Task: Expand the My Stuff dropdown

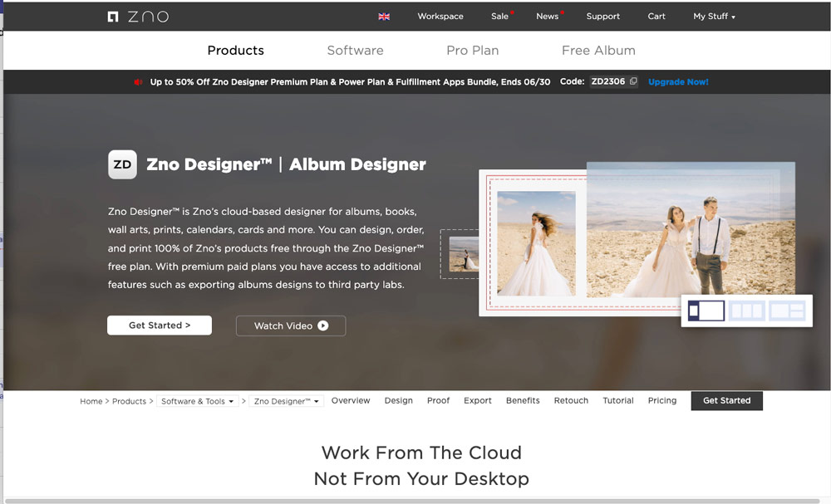Action: click(714, 17)
